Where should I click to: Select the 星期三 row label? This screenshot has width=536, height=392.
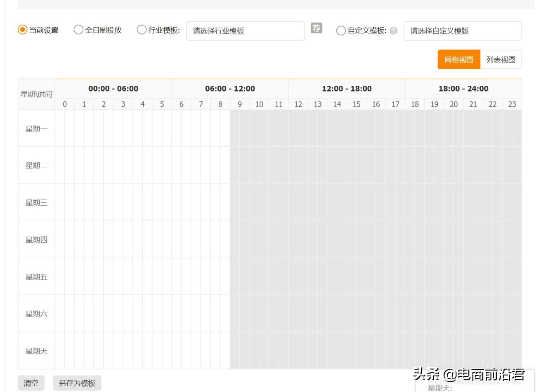tap(36, 202)
